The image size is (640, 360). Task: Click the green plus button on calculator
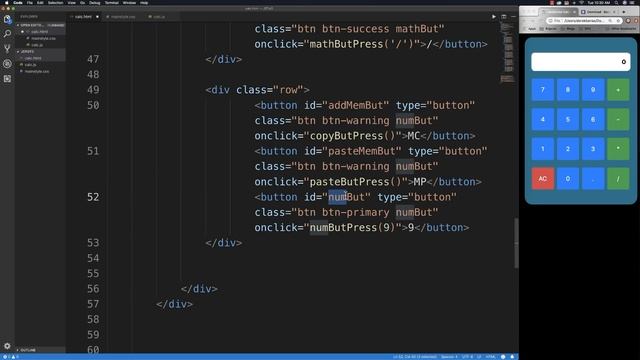pos(618,89)
